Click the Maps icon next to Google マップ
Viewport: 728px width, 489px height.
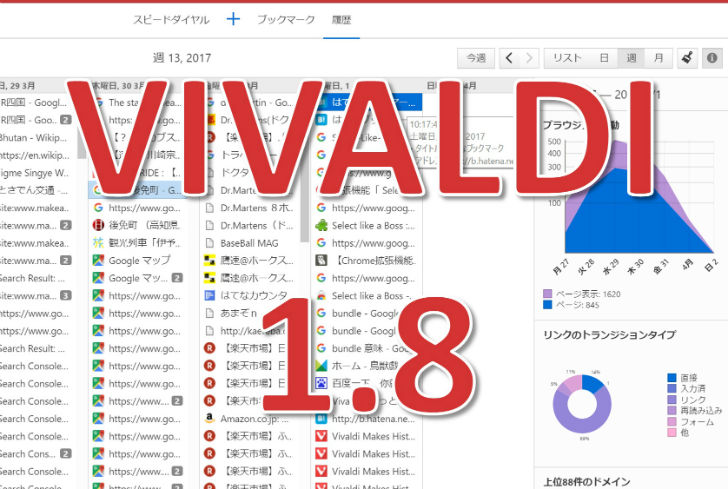pyautogui.click(x=98, y=261)
